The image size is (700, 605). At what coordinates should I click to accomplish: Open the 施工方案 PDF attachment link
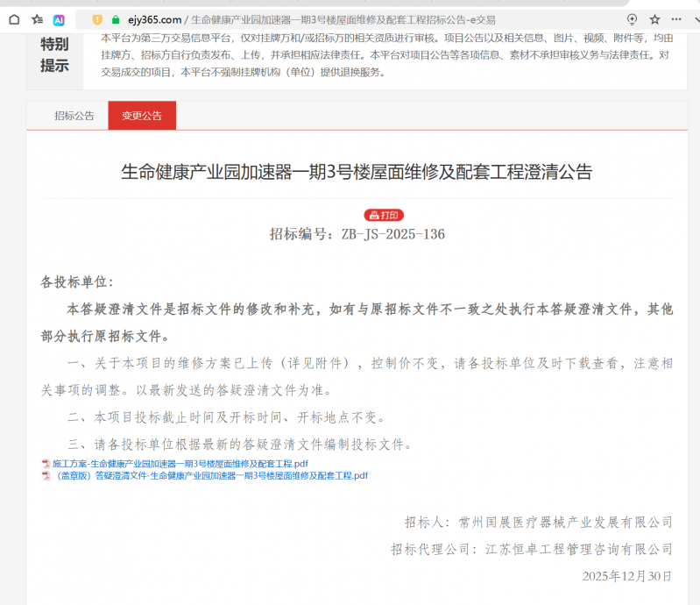coord(180,463)
